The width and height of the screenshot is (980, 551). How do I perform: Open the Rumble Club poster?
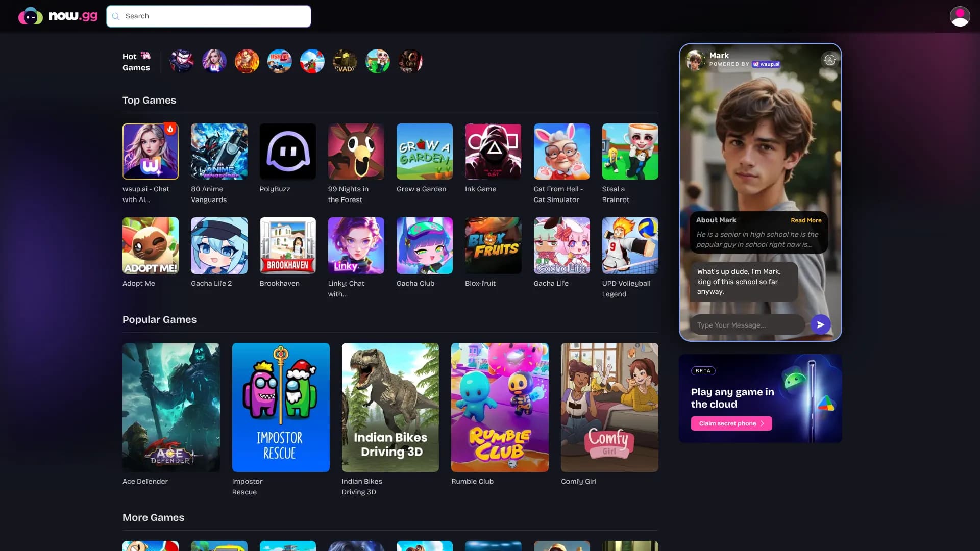[x=500, y=407]
